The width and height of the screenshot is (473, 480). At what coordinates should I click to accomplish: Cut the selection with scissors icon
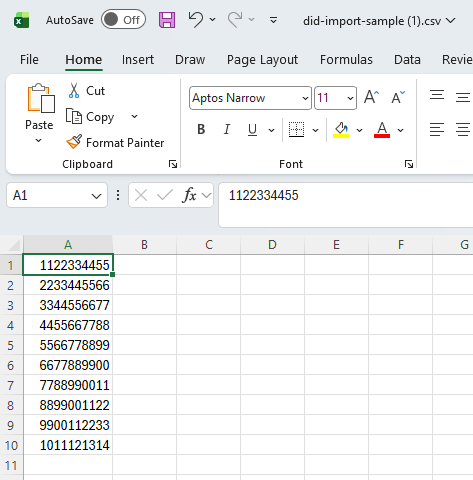click(x=86, y=91)
